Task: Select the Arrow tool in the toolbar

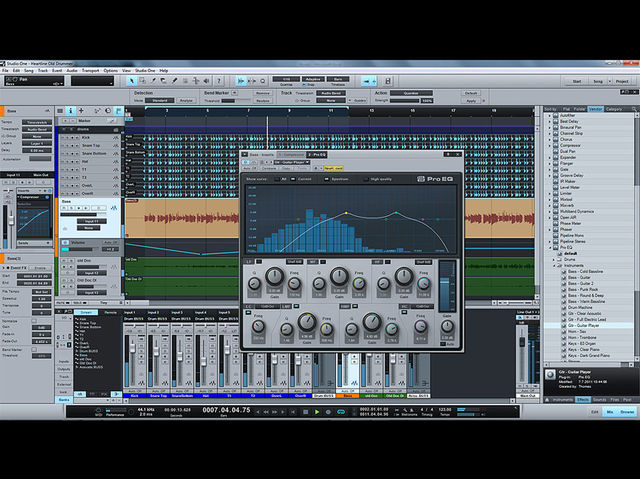Action: (x=131, y=81)
